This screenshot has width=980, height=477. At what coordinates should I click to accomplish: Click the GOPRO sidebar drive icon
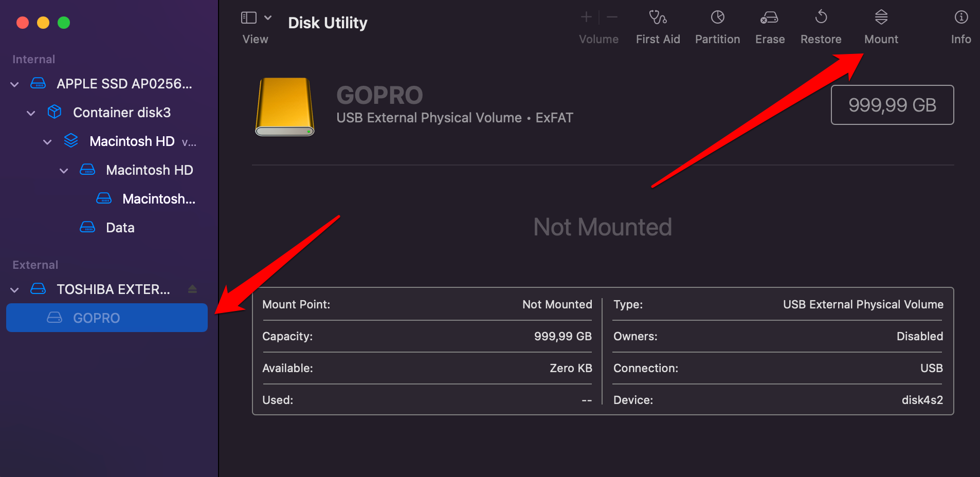coord(55,318)
